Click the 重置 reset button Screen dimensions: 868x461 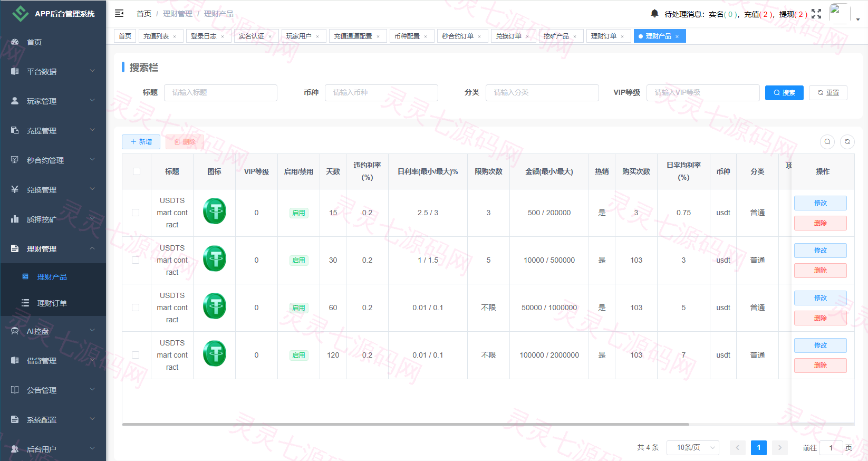[828, 93]
